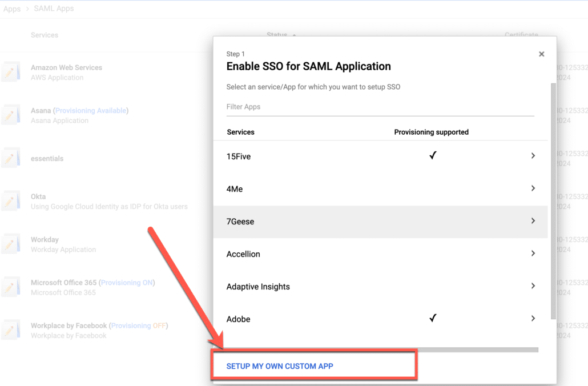Image resolution: width=588 pixels, height=386 pixels.
Task: Click the edit icon for Amazon Web Services
Action: (10, 72)
